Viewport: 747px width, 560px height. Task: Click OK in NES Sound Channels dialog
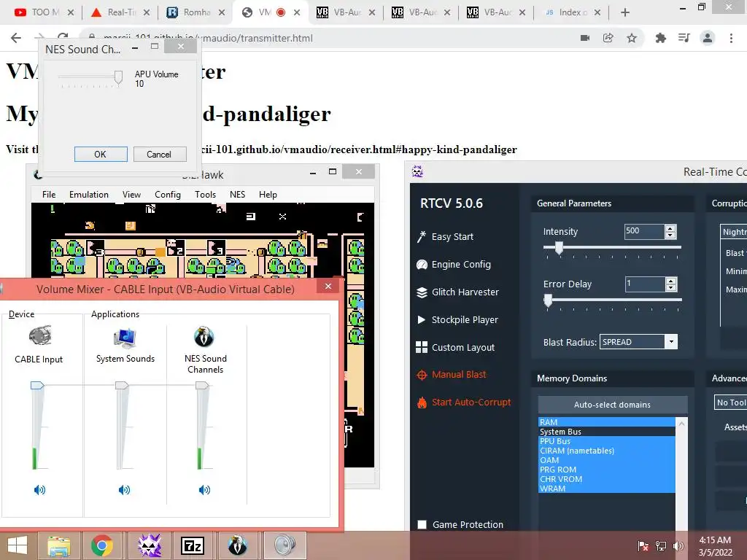pyautogui.click(x=101, y=155)
